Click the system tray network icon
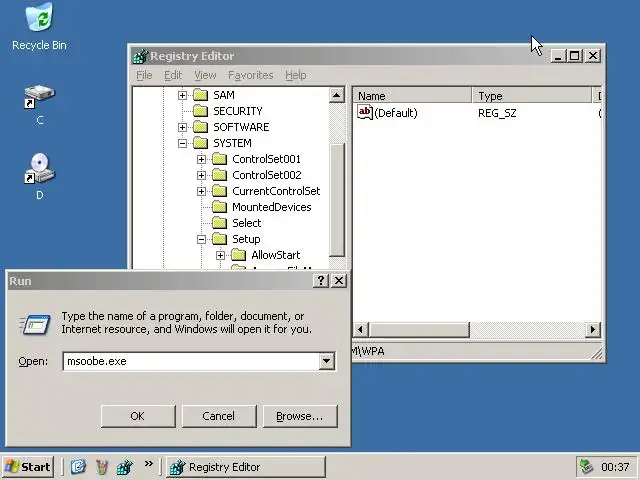This screenshot has height=480, width=640. coord(587,467)
